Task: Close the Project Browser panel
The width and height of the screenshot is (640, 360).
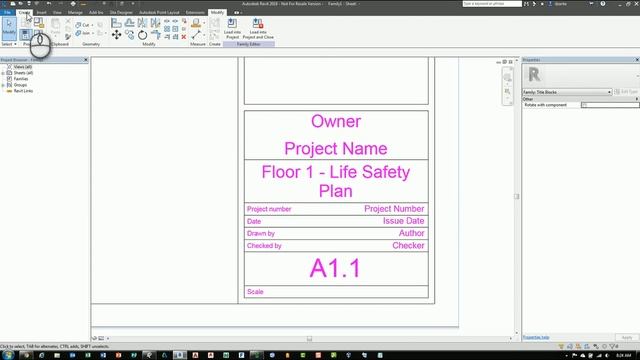Action: click(x=86, y=60)
